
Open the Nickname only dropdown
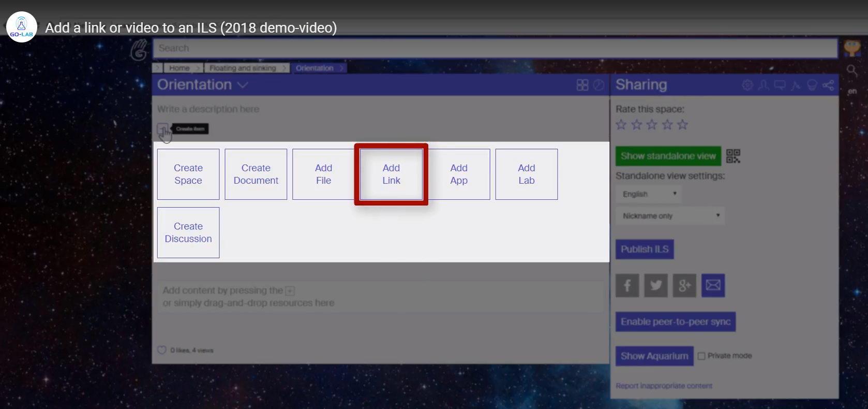670,216
